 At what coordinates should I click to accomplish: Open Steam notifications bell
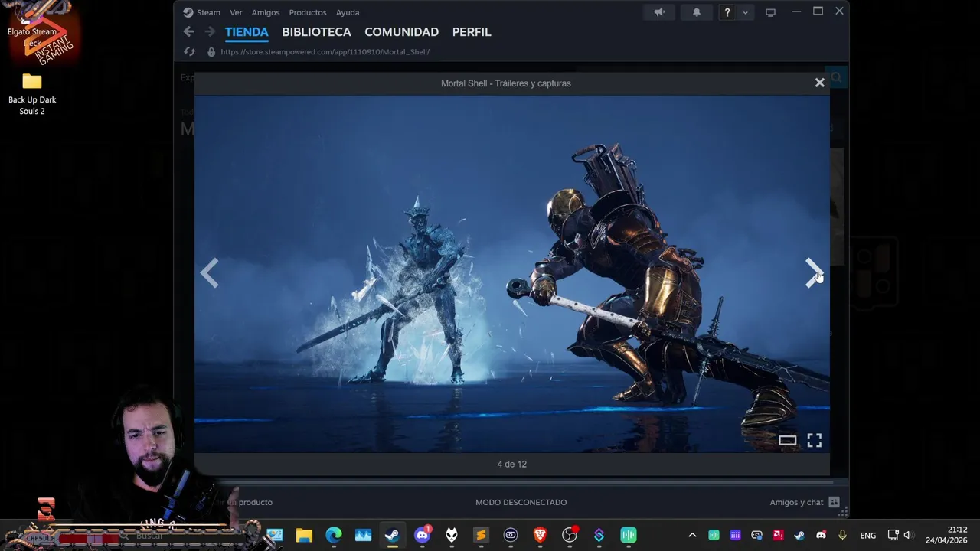pyautogui.click(x=697, y=12)
